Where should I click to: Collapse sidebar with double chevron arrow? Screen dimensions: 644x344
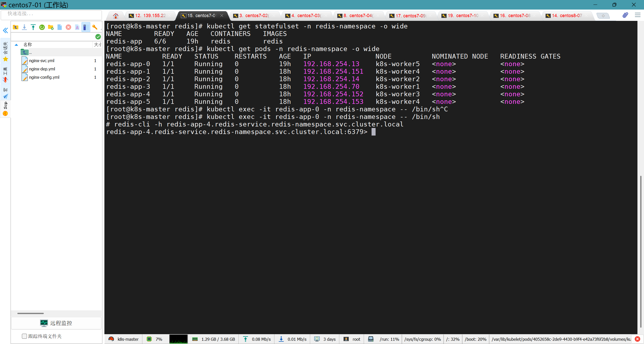point(6,30)
